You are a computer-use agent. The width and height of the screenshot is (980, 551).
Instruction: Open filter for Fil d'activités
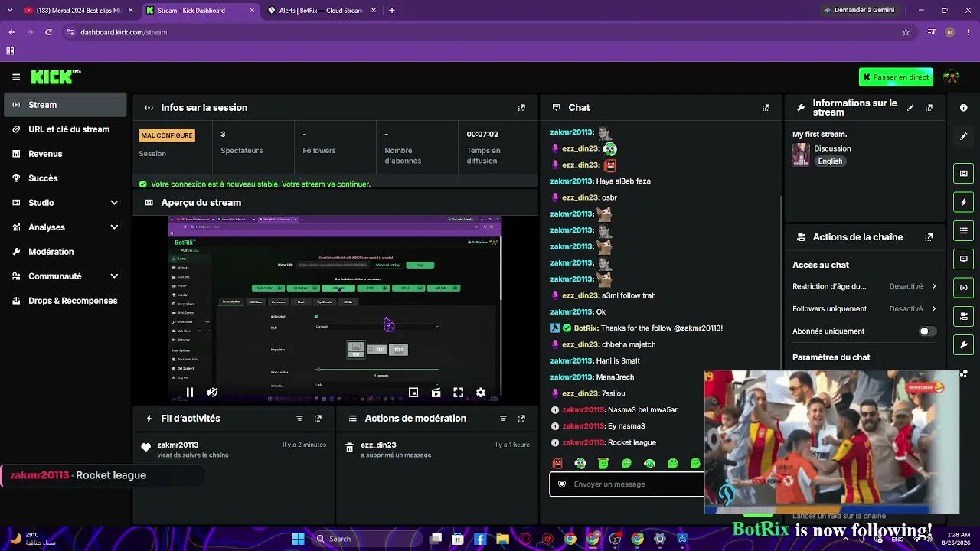(x=299, y=419)
